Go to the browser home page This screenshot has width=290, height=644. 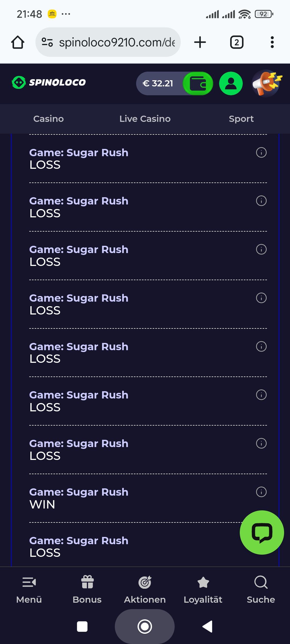(18, 42)
